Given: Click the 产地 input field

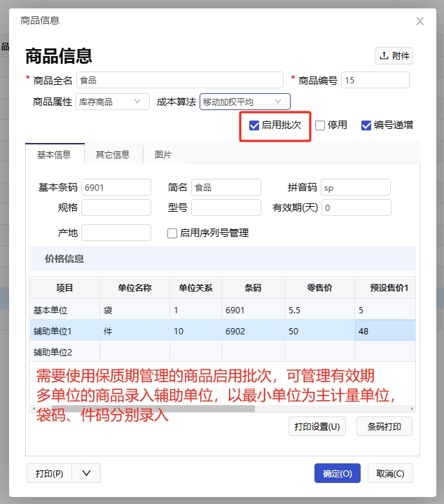Looking at the screenshot, I should [x=116, y=233].
